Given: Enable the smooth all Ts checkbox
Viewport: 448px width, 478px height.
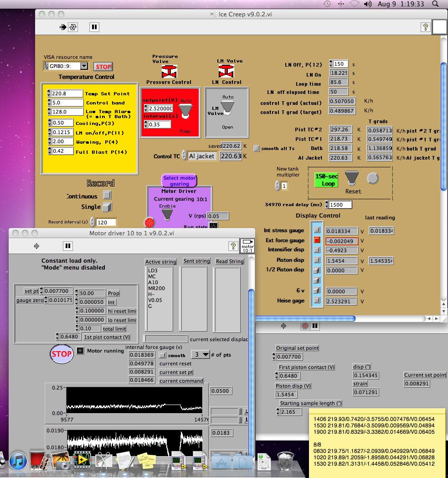Looking at the screenshot, I should pos(257,148).
